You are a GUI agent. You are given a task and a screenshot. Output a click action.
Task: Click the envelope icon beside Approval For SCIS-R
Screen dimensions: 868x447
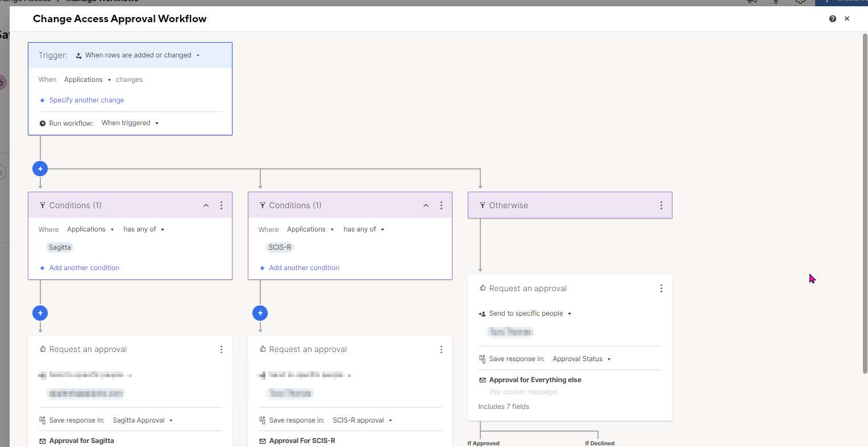coord(263,441)
